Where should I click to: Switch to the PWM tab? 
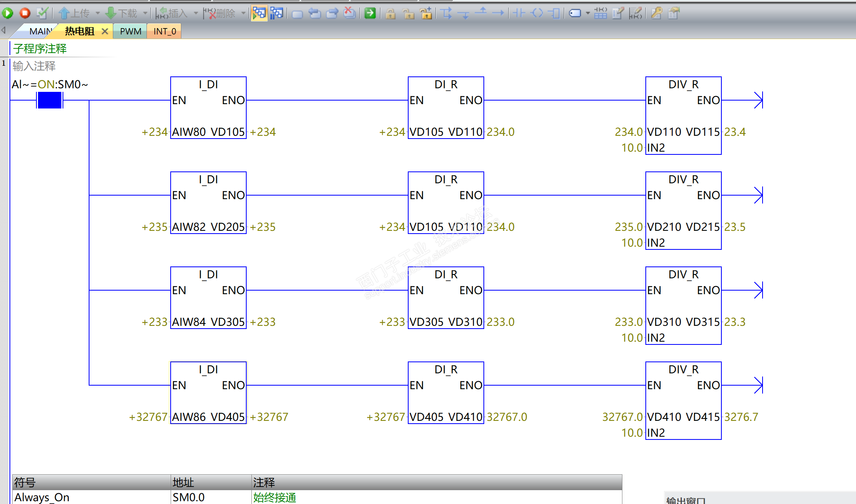tap(130, 31)
